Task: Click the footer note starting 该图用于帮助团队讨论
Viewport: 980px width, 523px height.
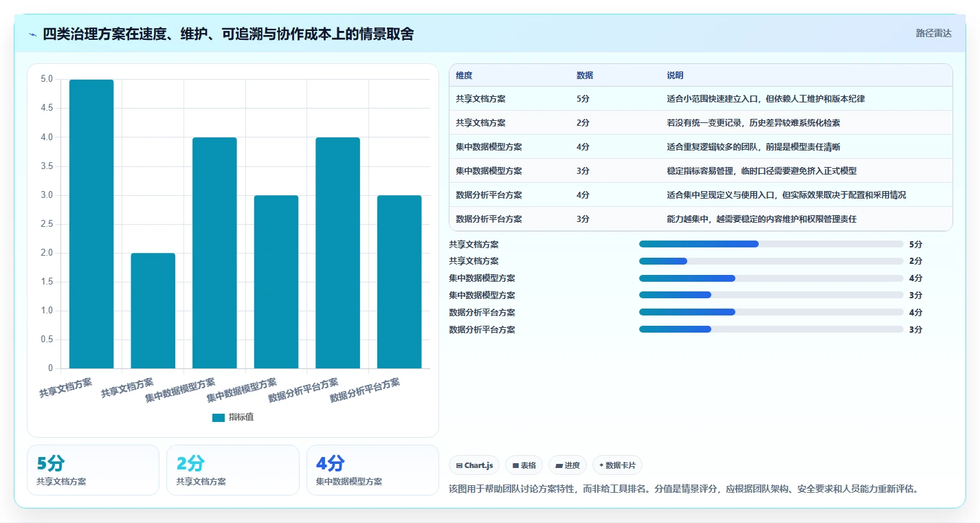Action: (683, 489)
